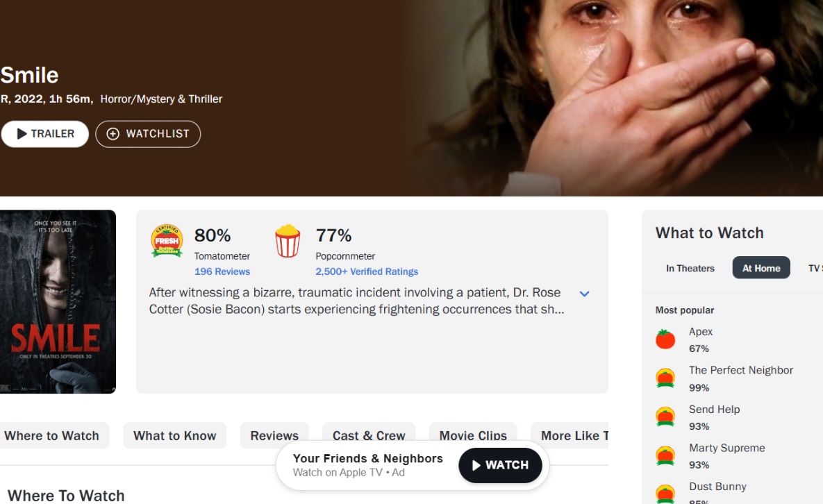The image size is (823, 504).
Task: Add Smile to your Watchlist
Action: pos(148,134)
